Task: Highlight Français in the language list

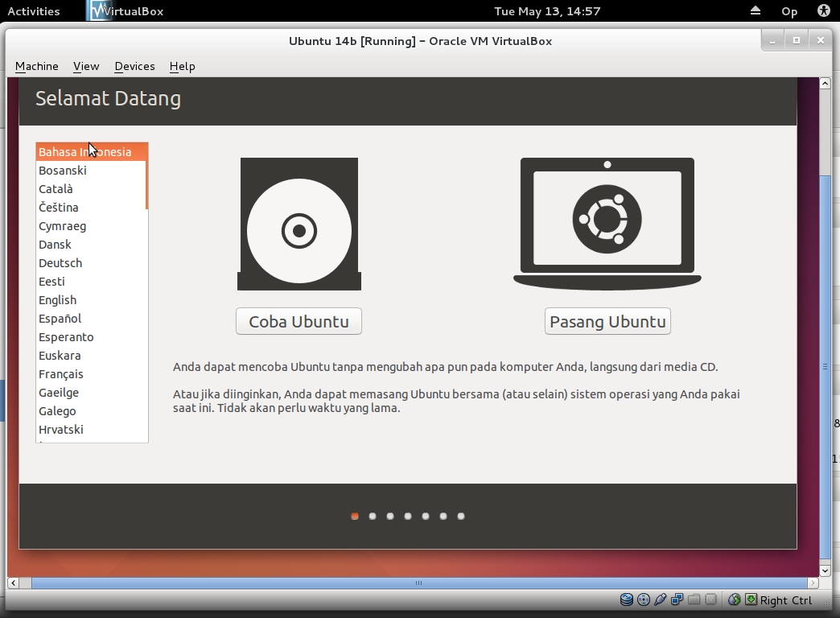Action: click(x=63, y=373)
